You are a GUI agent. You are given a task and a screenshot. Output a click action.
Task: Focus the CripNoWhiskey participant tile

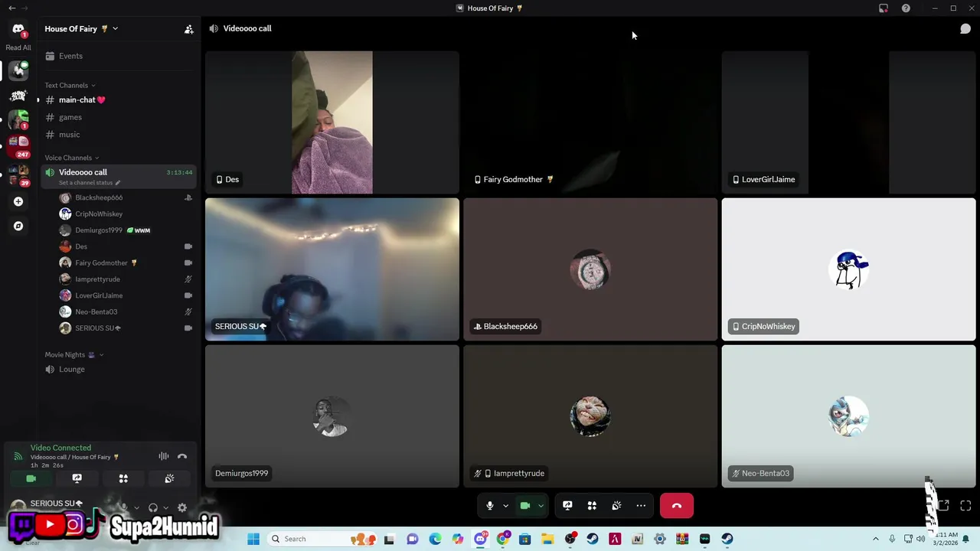(x=848, y=269)
